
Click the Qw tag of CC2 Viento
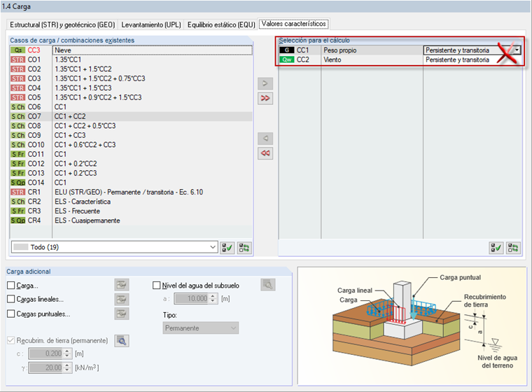287,59
